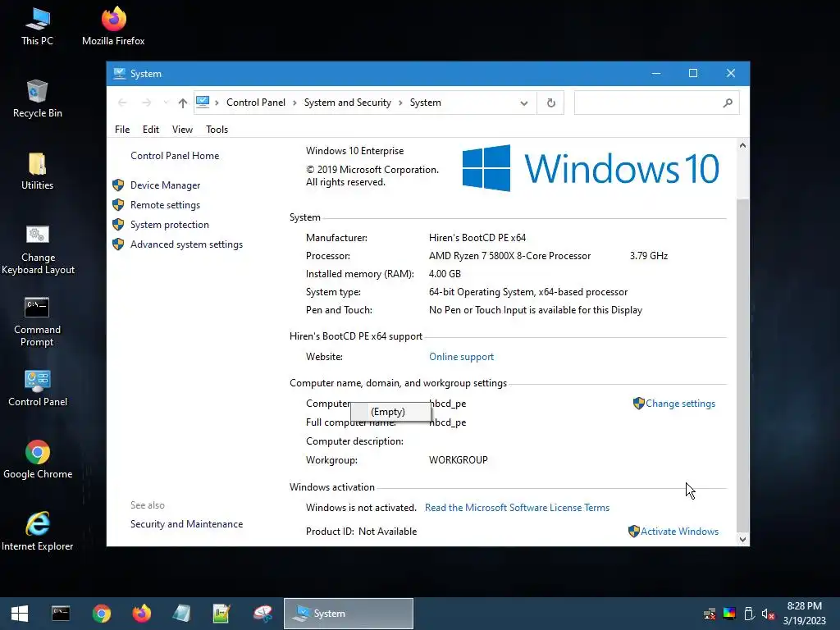Open the Tools menu
Viewport: 840px width, 630px height.
point(217,129)
